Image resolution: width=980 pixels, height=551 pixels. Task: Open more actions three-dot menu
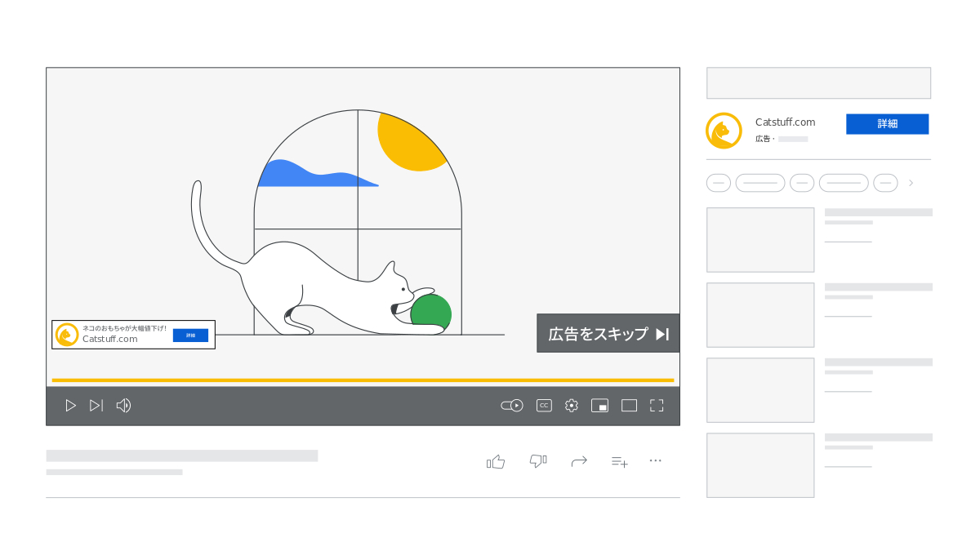click(655, 460)
